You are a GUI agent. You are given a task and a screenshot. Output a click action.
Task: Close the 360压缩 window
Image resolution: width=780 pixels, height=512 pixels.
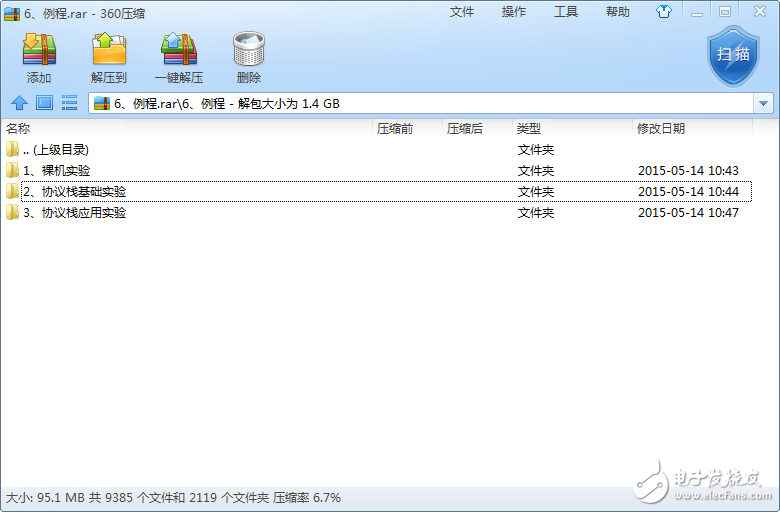pos(760,11)
